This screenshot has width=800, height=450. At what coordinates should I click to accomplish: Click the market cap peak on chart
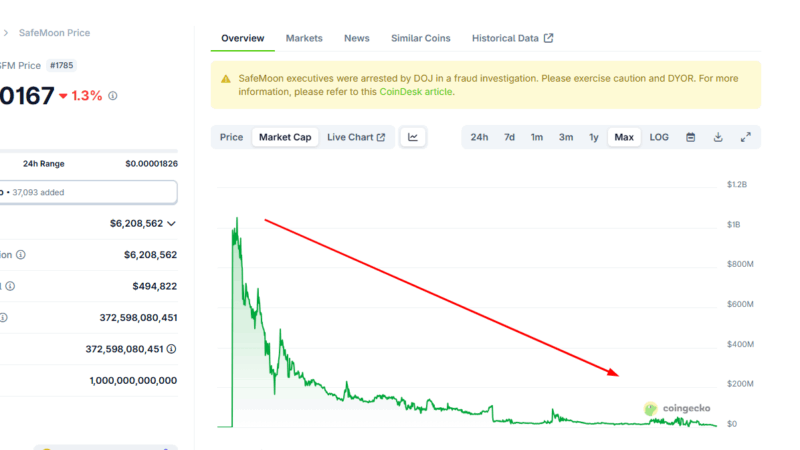tap(237, 218)
